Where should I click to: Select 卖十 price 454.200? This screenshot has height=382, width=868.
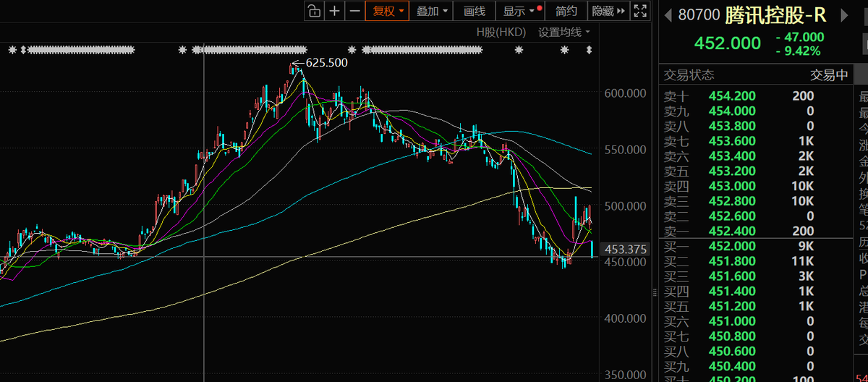(732, 96)
